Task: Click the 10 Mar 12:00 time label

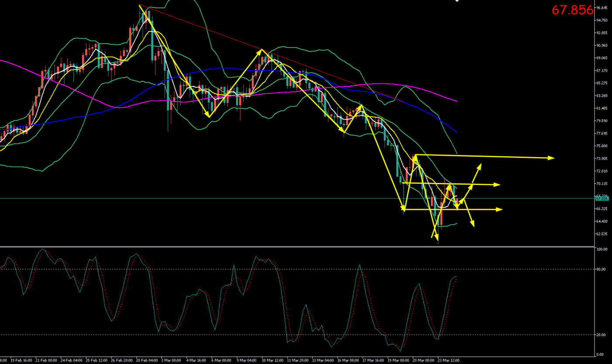Action: coord(272,361)
